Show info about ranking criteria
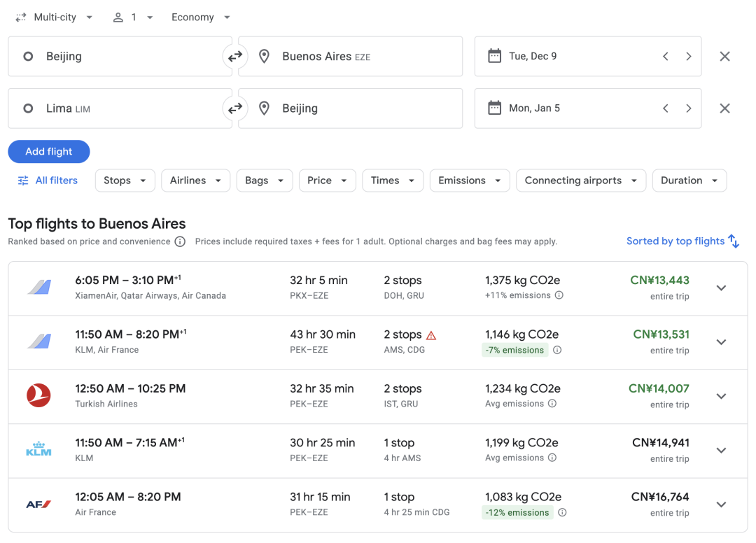The image size is (756, 543). (x=180, y=241)
